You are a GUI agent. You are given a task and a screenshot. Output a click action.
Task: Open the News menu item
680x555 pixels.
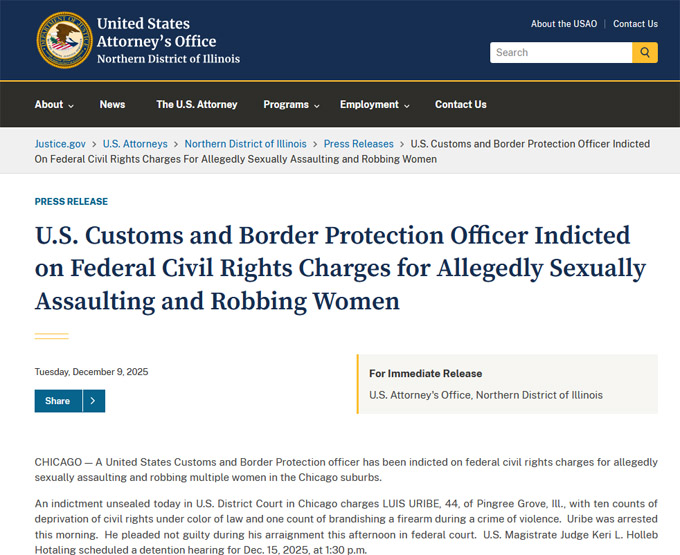tap(112, 105)
